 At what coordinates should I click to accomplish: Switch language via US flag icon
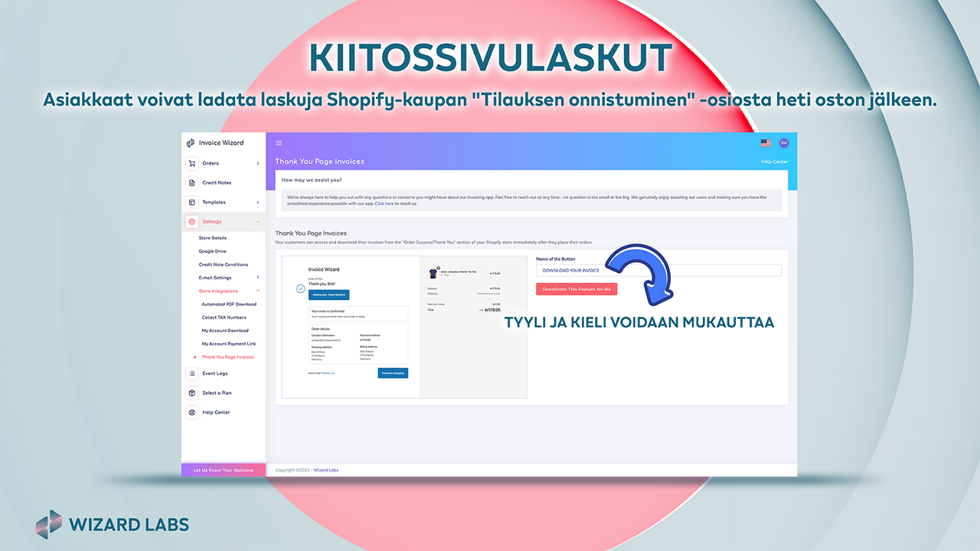pos(766,143)
